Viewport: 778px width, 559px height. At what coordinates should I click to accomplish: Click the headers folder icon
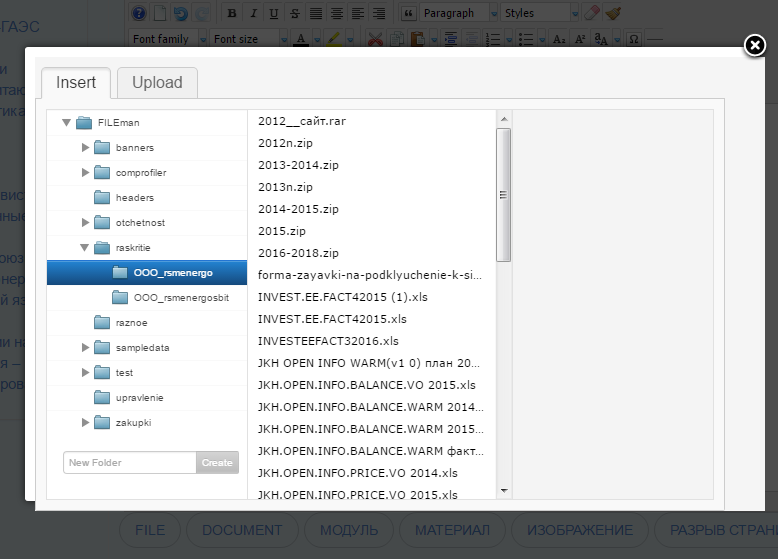tap(102, 197)
